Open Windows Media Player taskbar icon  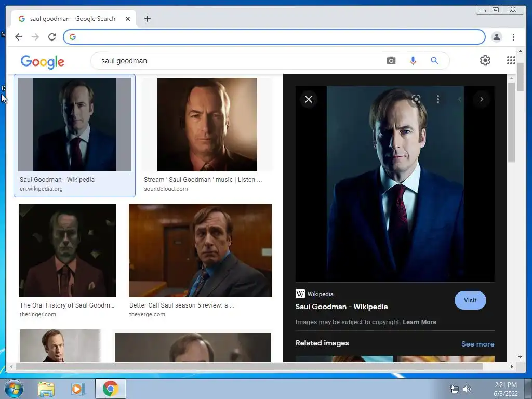pos(77,389)
